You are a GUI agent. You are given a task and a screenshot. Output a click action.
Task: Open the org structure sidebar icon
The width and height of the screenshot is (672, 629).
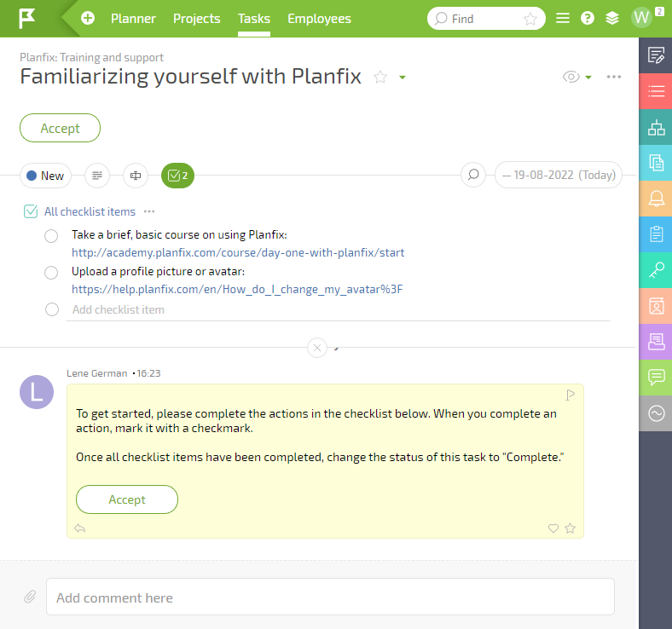pyautogui.click(x=656, y=127)
